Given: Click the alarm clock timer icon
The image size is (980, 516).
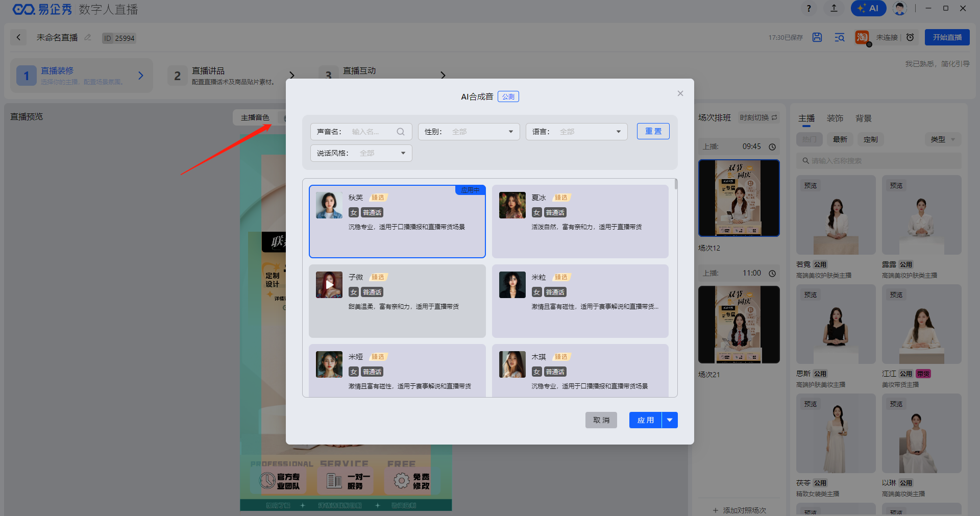Looking at the screenshot, I should pos(910,37).
